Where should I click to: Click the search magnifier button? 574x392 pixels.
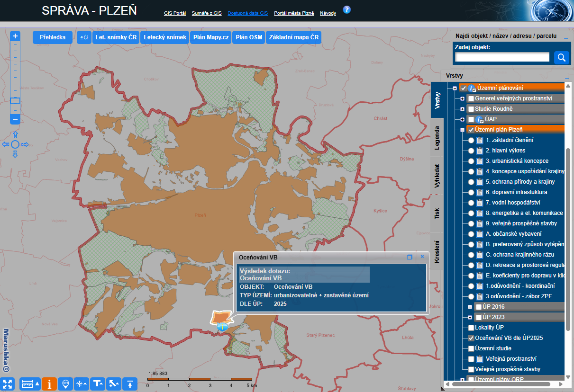coord(562,58)
